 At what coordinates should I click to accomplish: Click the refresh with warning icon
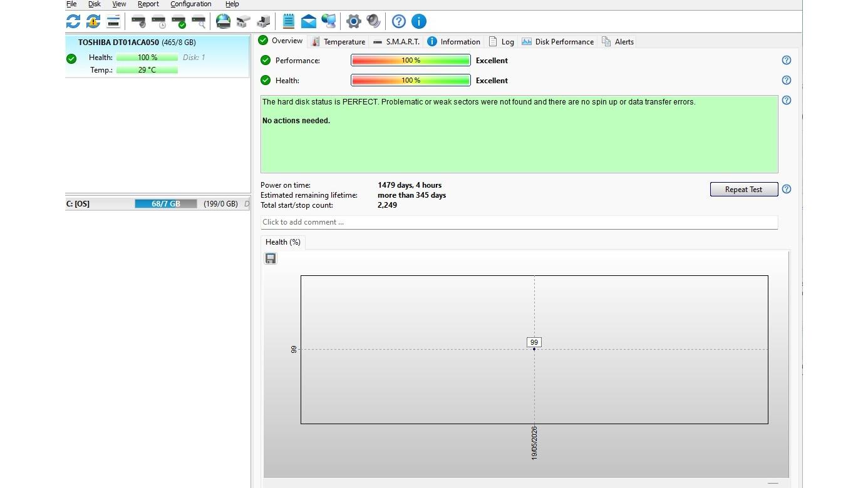click(x=93, y=21)
